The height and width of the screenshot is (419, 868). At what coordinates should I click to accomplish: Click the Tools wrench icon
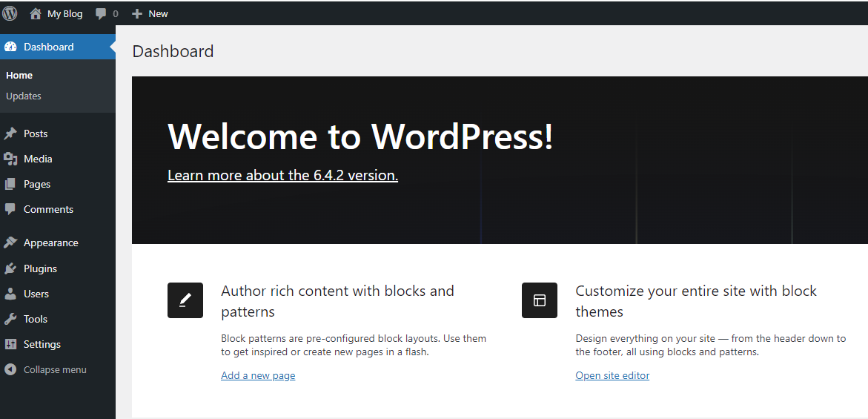tap(10, 319)
